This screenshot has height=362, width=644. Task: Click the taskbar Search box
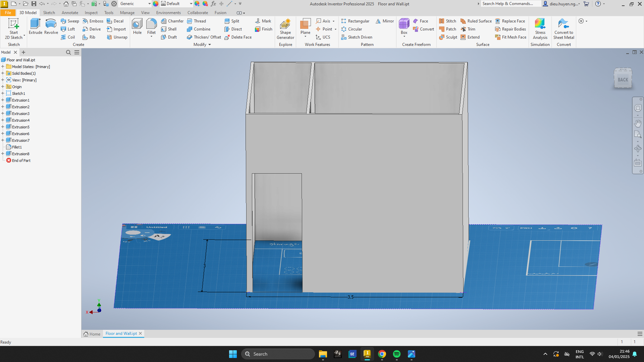tap(278, 354)
